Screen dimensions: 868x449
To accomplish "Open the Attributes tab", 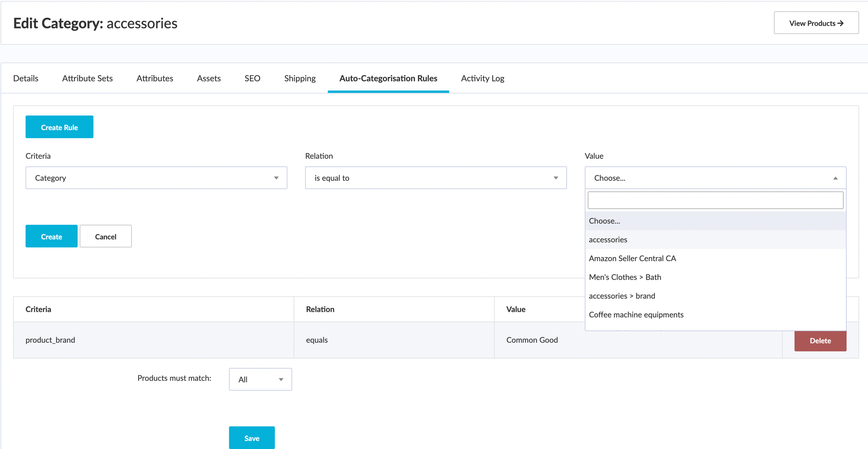I will (155, 78).
